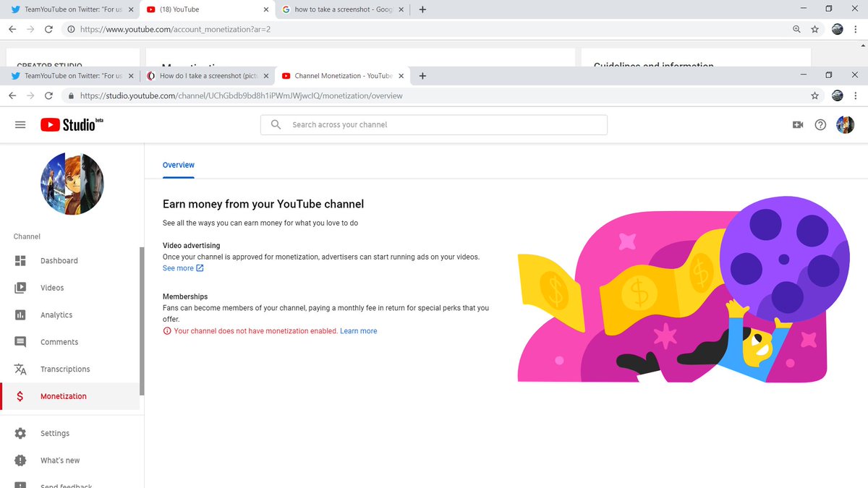Click the search magnifier icon in Studio

coord(276,124)
